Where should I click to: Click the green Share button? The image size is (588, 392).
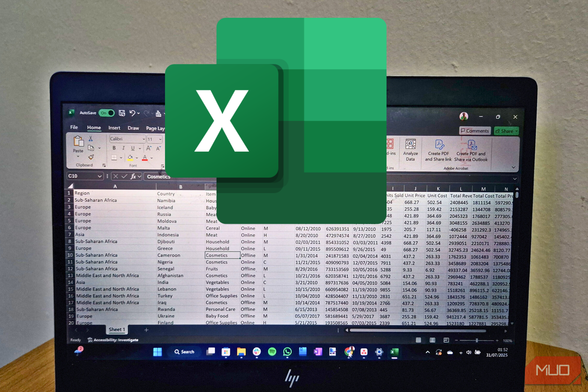506,131
